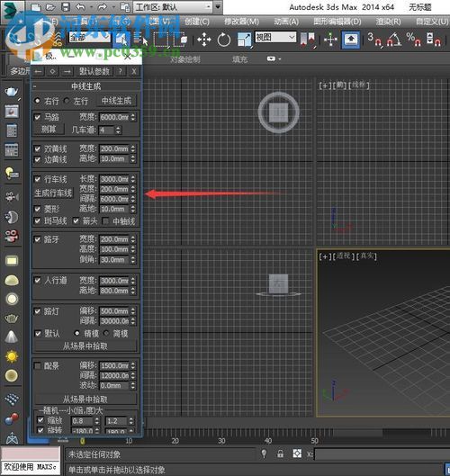Click the Undo arrow icon

(80, 7)
